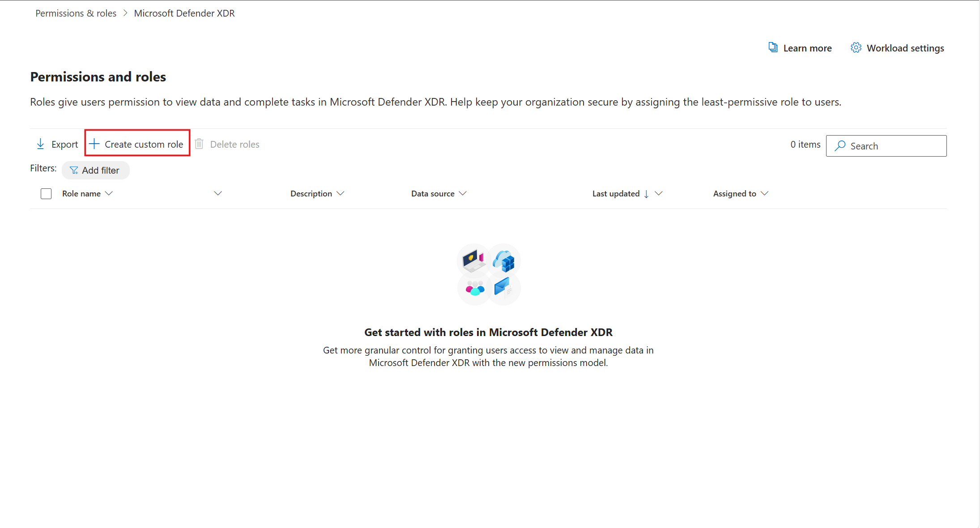Expand the Role name column dropdown
Viewport: 980px width, 528px height.
[109, 193]
